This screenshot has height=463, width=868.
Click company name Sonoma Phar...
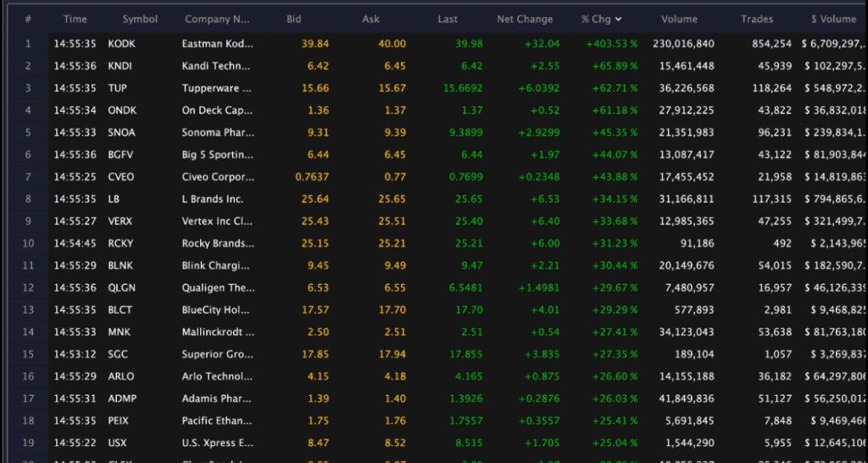[218, 132]
